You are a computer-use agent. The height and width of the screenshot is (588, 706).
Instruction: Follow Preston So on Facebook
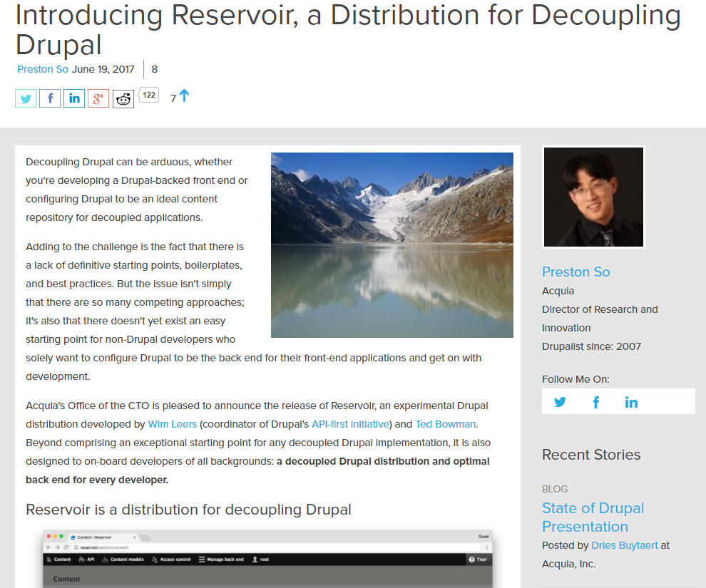point(596,402)
